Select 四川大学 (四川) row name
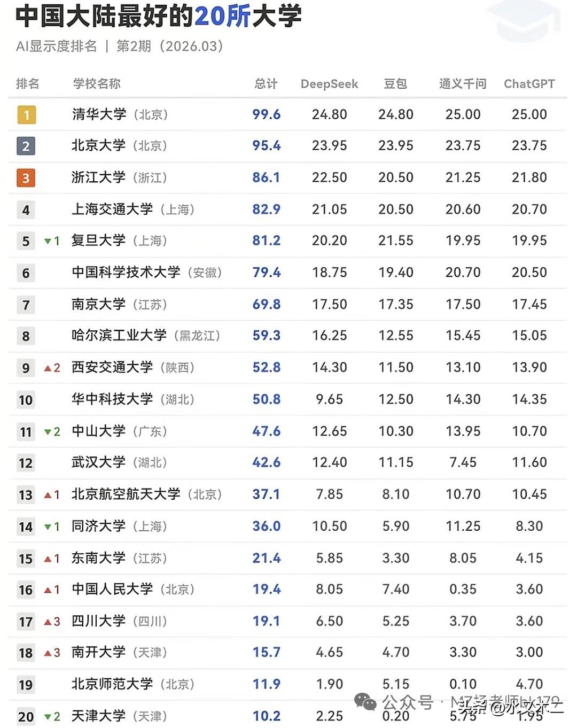The width and height of the screenshot is (577, 728). pyautogui.click(x=120, y=621)
